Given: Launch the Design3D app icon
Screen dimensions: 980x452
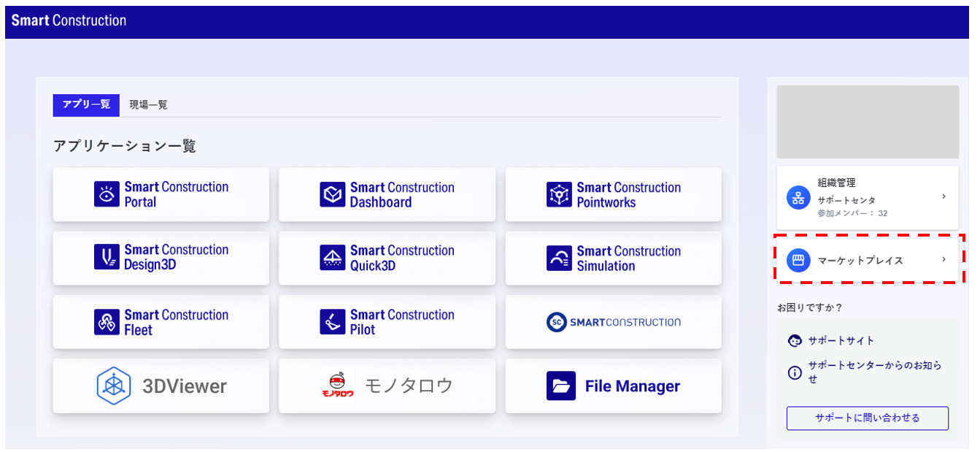Looking at the screenshot, I should coord(107,257).
